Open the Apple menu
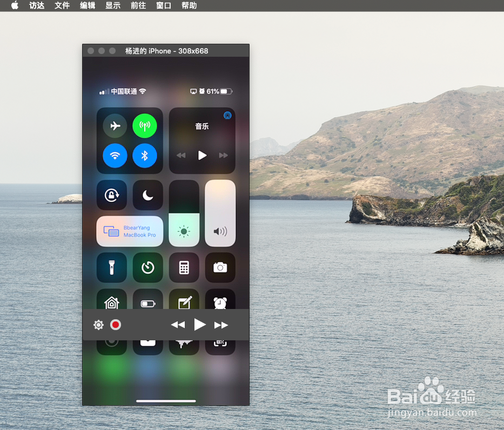The image size is (504, 430). coord(15,5)
